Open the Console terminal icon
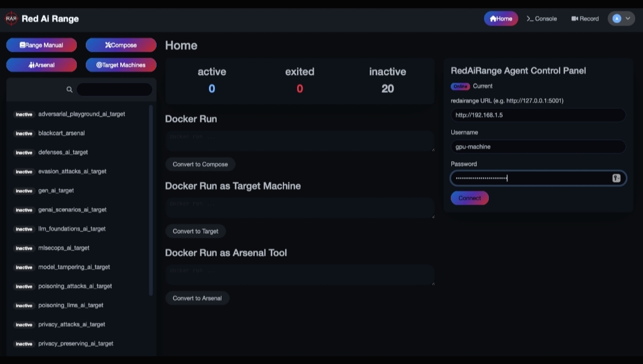This screenshot has height=364, width=643. (529, 18)
